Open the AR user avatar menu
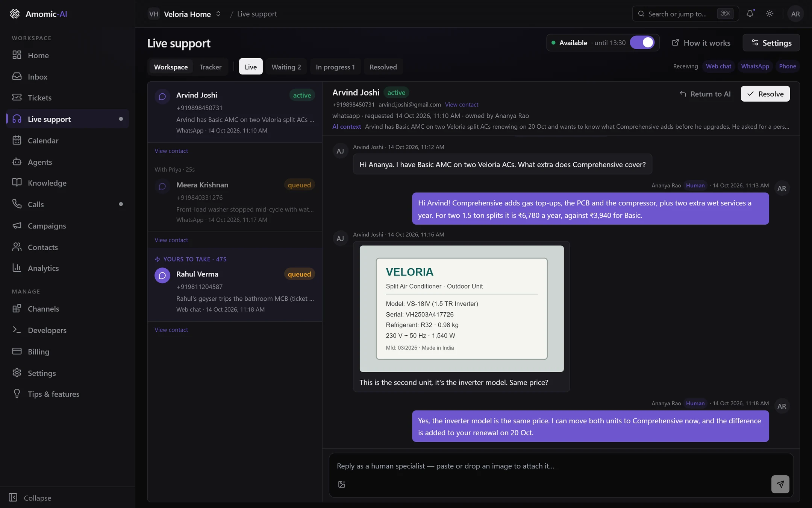This screenshot has height=508, width=812. point(795,14)
